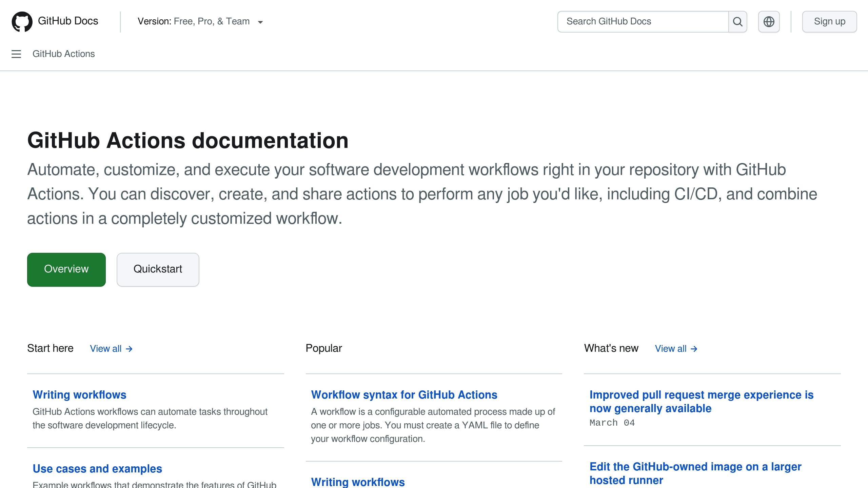Screen dimensions: 868x488
Task: Expand the Version Free Pro Team dropdown
Action: (x=200, y=21)
